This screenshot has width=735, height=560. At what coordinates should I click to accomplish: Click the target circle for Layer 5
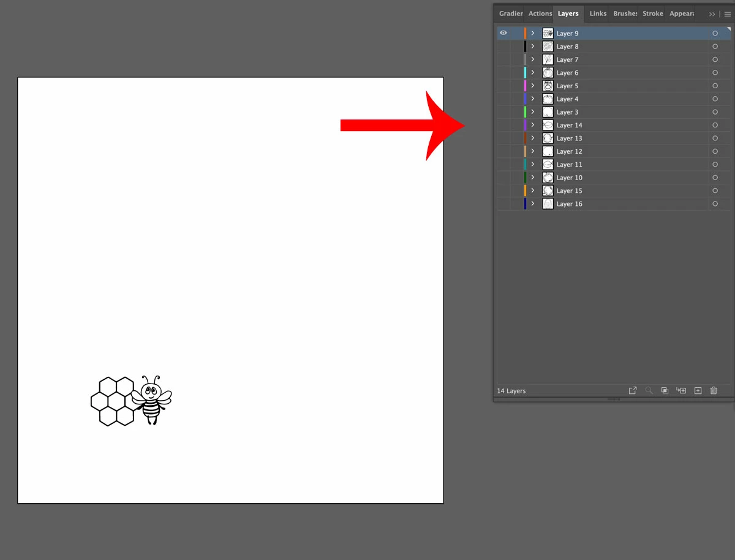coord(715,86)
